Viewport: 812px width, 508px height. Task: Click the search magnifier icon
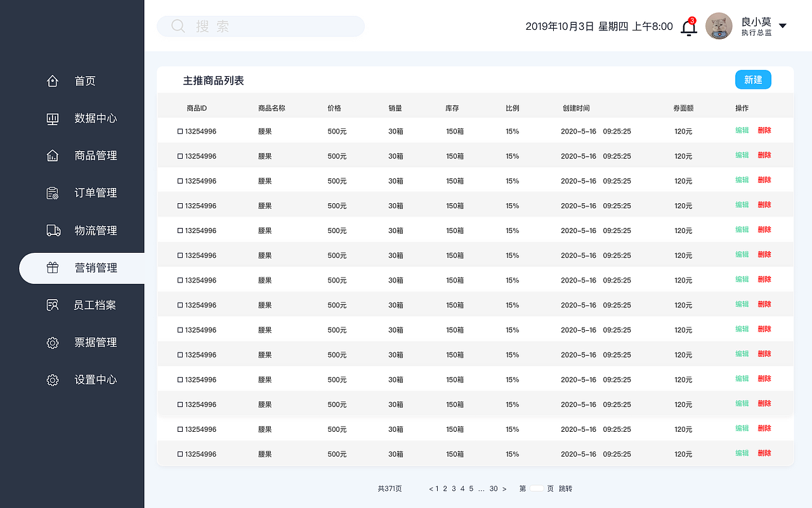coord(178,26)
